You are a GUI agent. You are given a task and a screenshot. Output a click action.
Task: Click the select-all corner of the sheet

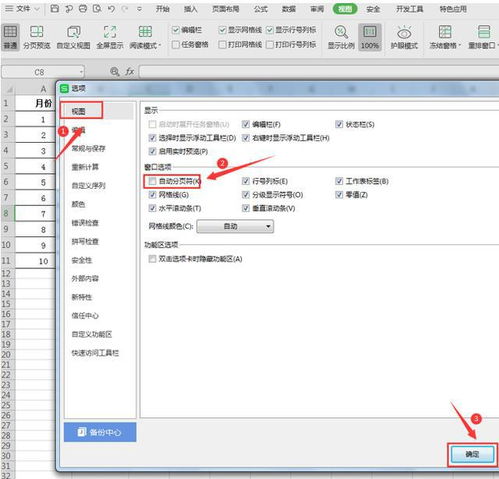(x=9, y=89)
